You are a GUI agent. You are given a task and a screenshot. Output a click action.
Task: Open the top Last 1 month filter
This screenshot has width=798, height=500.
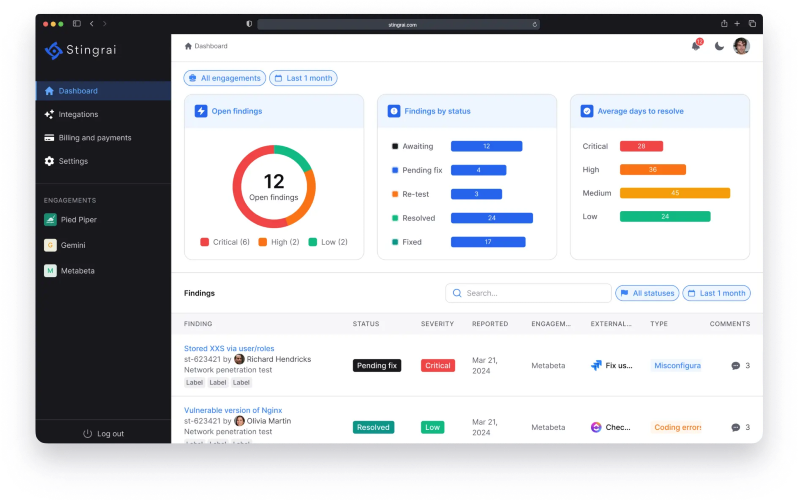click(x=304, y=78)
